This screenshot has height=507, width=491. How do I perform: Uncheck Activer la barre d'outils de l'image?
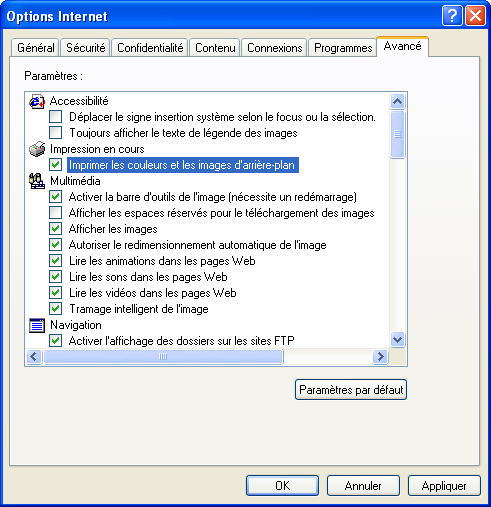(x=56, y=197)
